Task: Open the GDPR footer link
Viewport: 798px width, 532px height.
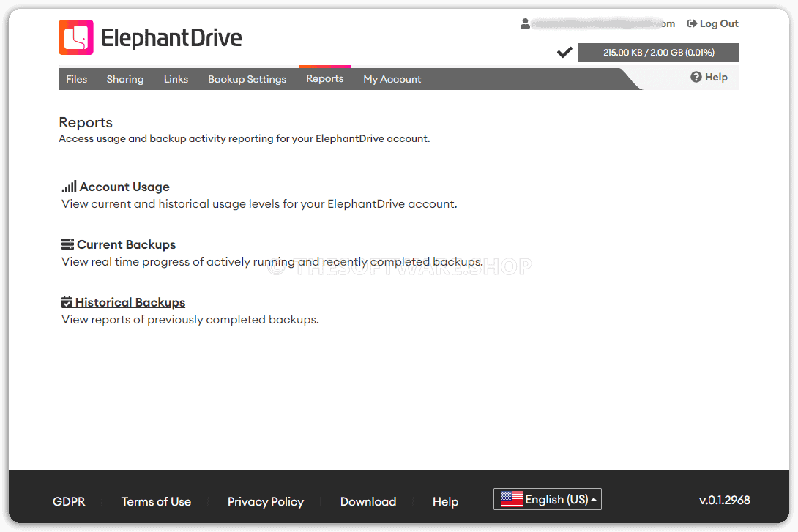Action: tap(69, 501)
